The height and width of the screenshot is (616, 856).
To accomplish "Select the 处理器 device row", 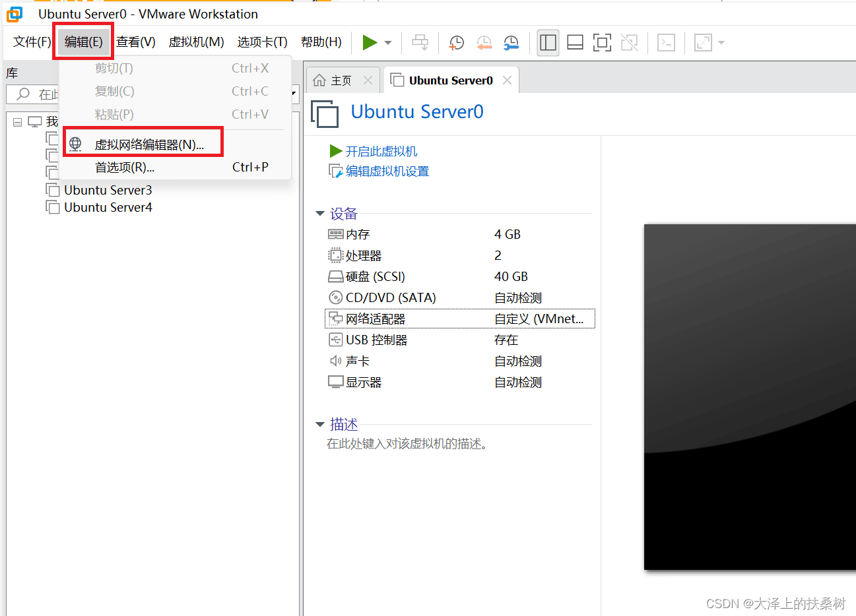I will [460, 255].
